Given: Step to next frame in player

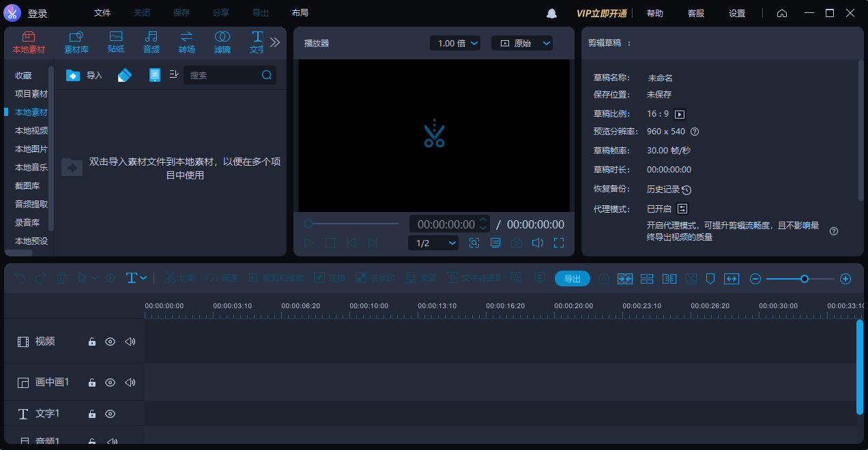Looking at the screenshot, I should pos(373,243).
